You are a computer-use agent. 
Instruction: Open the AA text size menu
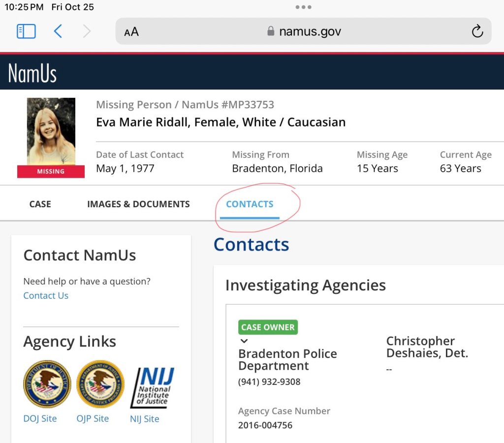point(131,32)
